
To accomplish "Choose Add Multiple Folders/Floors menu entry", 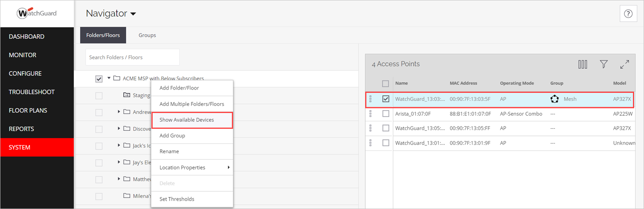I will coord(192,104).
